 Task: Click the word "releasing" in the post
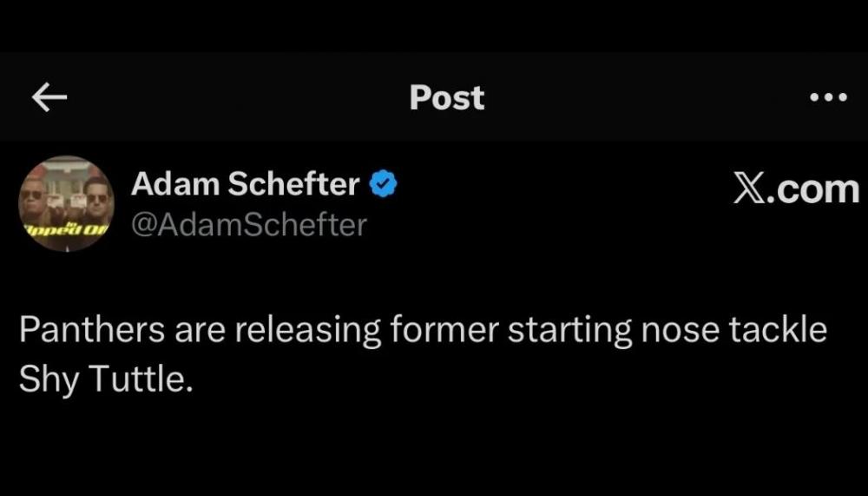(x=308, y=332)
